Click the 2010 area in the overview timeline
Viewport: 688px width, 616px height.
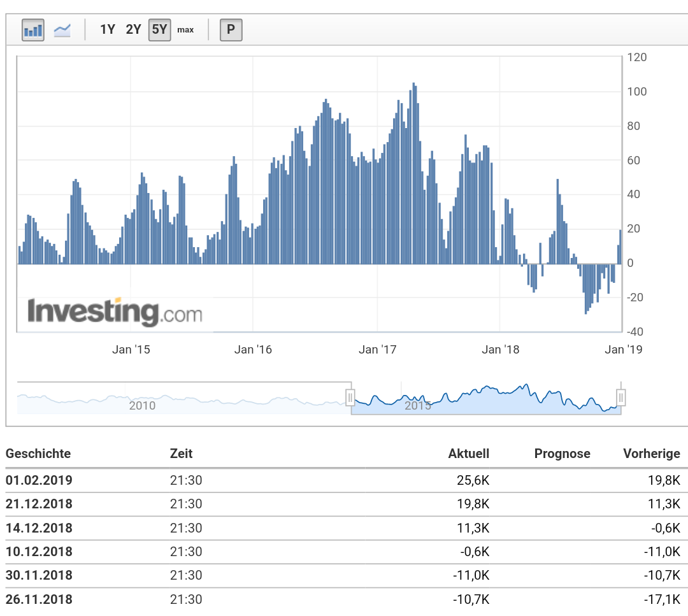point(141,405)
